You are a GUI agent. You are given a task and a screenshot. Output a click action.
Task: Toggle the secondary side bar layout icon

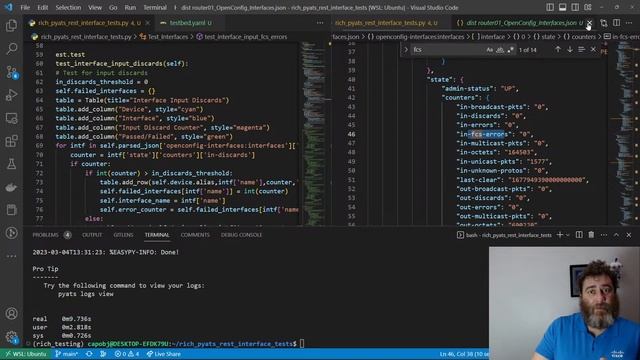pos(575,7)
